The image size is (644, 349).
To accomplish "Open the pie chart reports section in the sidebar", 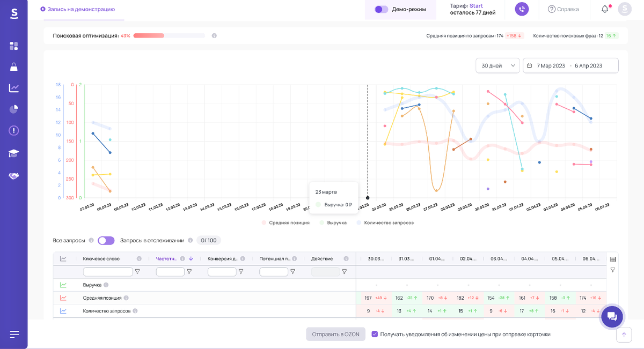I will point(14,109).
